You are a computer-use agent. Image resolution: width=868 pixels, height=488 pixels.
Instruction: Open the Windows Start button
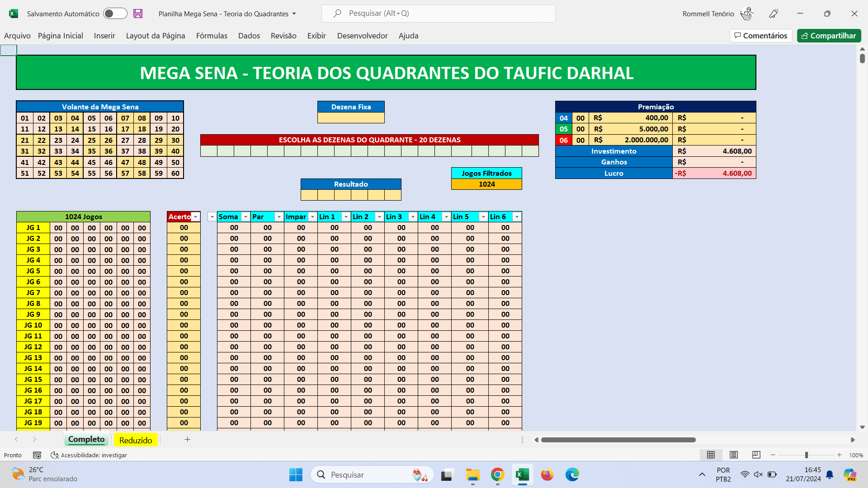[x=296, y=475]
